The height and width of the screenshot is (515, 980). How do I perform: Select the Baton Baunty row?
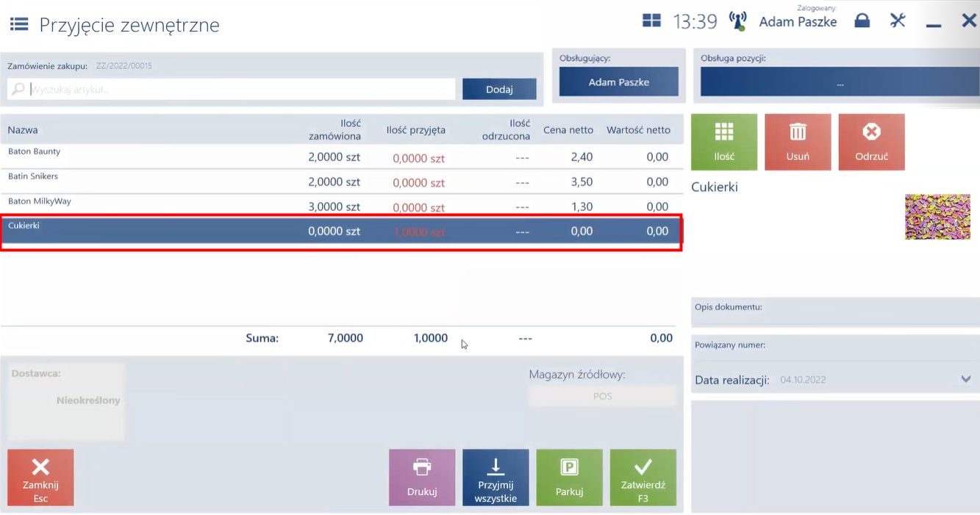point(342,156)
